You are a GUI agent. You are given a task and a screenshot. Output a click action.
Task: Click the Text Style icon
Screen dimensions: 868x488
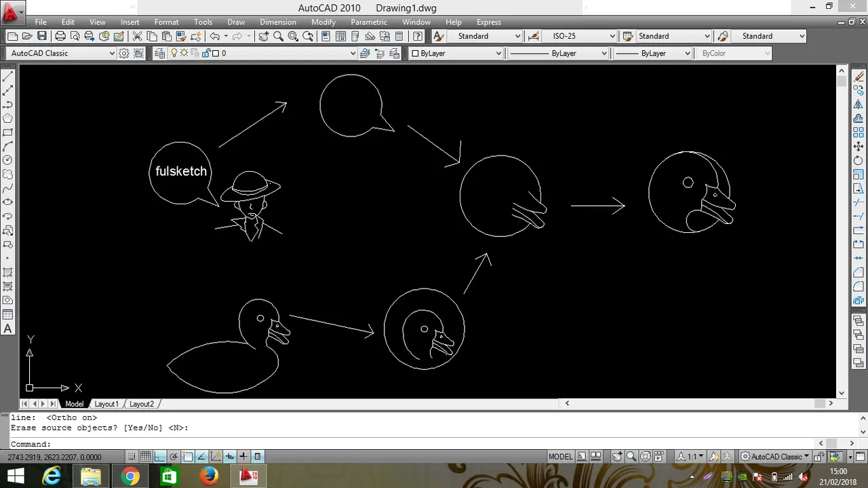(439, 36)
